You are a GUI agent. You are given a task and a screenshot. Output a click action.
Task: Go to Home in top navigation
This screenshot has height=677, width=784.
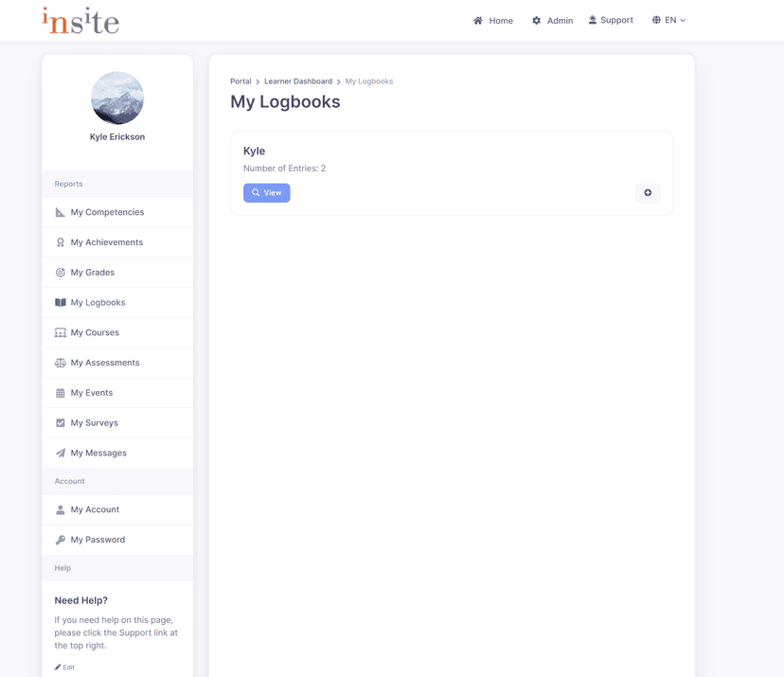click(493, 21)
